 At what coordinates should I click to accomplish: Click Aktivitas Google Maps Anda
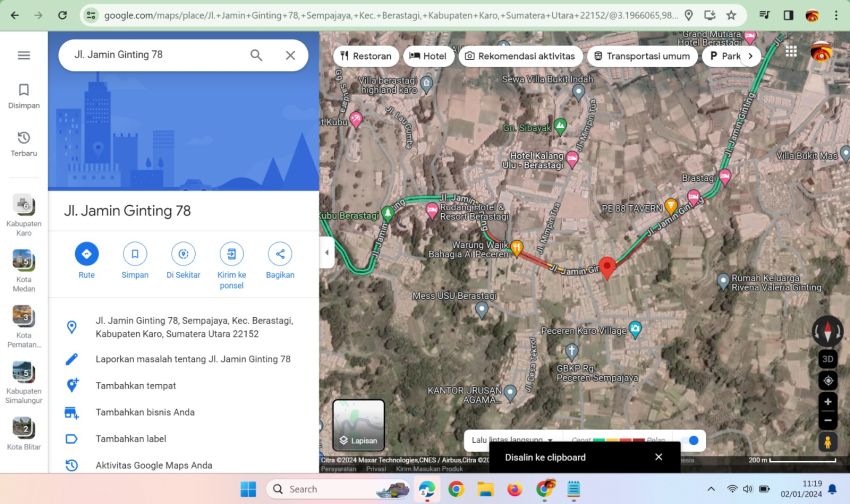[x=184, y=465]
